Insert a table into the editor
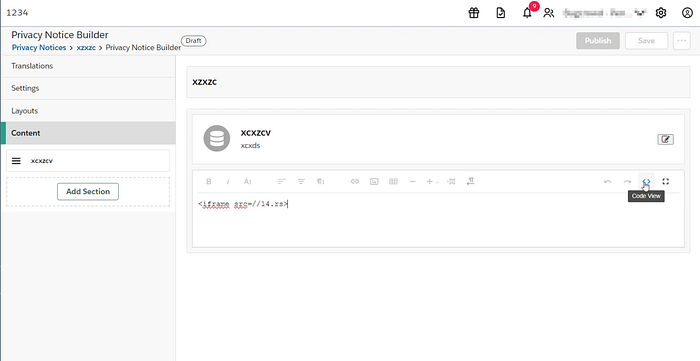 click(393, 182)
